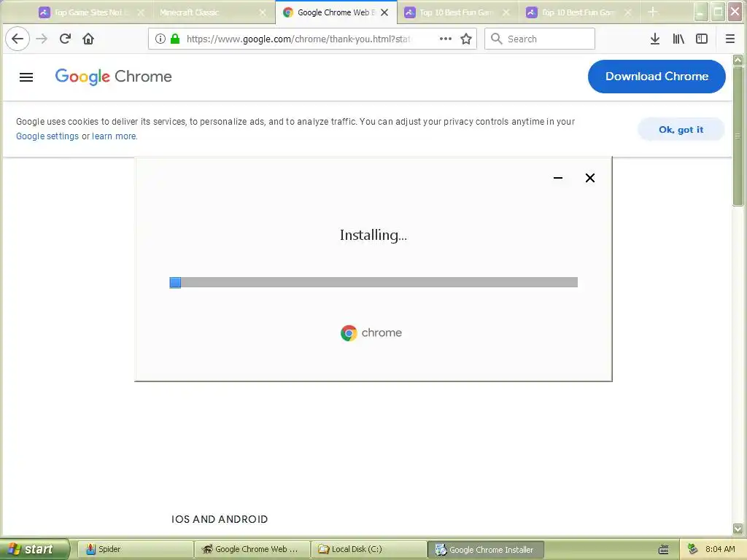Click the keyboard tray icon
The height and width of the screenshot is (560, 747).
663,550
